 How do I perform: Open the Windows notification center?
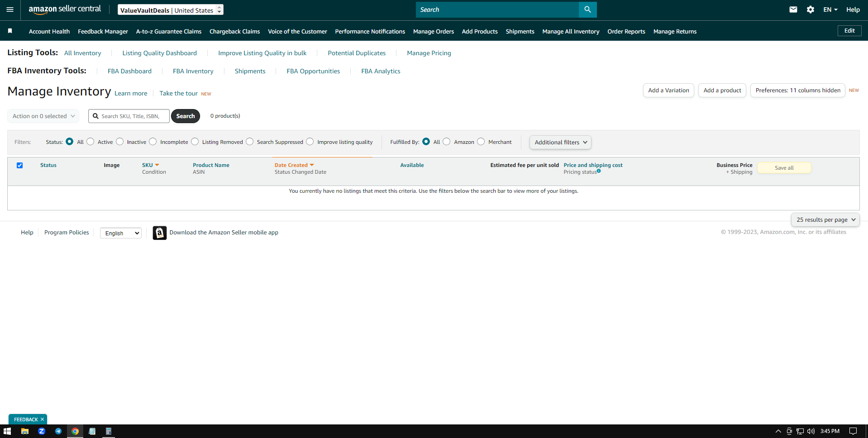point(853,431)
